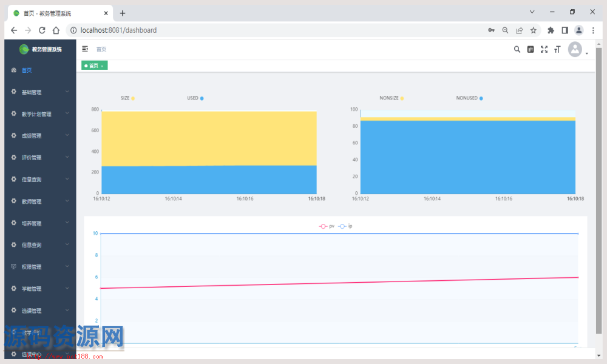The image size is (607, 364).
Task: Click the browser forward arrow
Action: 28,30
